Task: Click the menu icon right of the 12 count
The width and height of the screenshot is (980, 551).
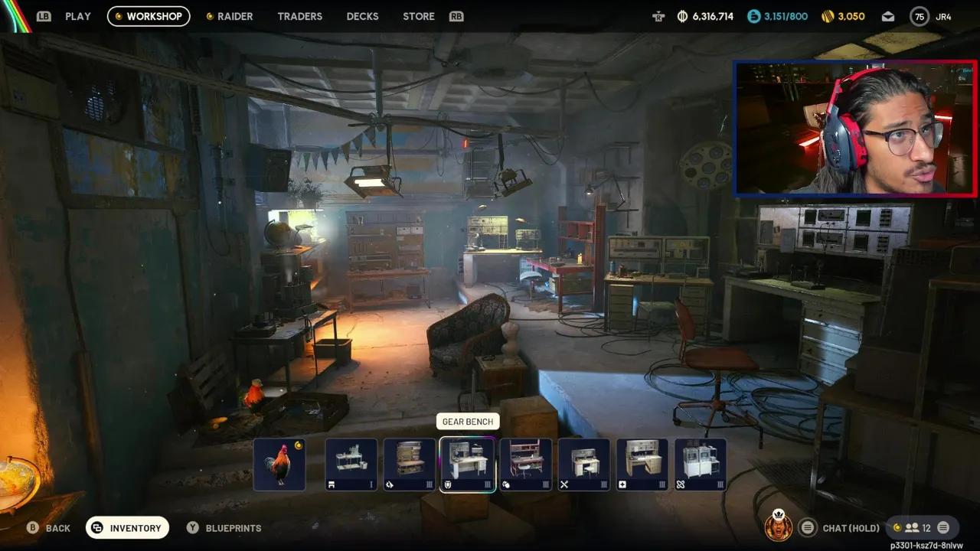Action: point(943,528)
